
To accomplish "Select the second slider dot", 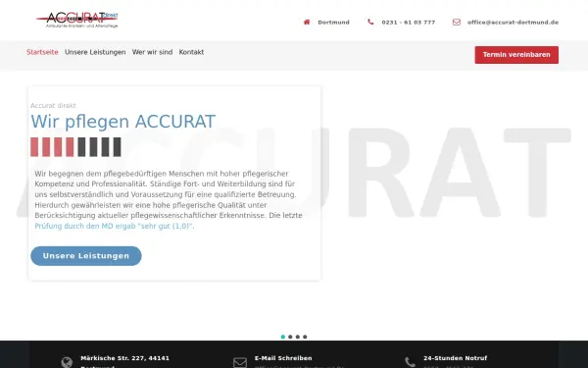I will (x=290, y=337).
